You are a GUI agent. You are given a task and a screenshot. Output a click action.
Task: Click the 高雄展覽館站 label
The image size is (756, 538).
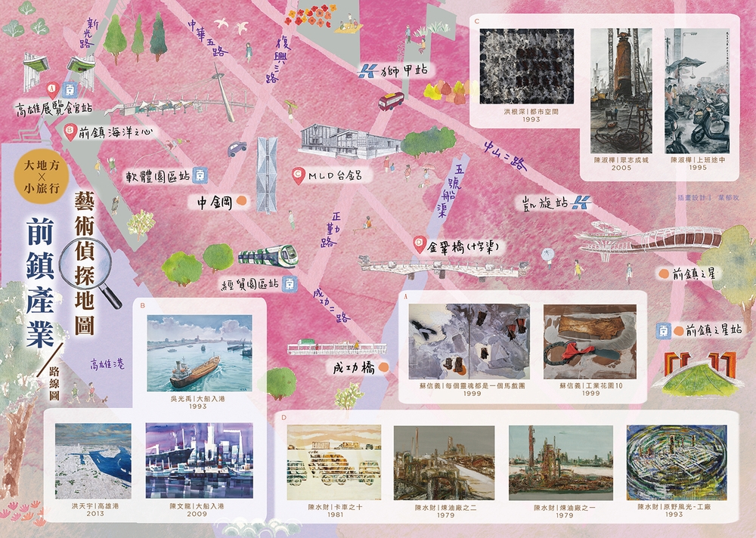(x=54, y=108)
